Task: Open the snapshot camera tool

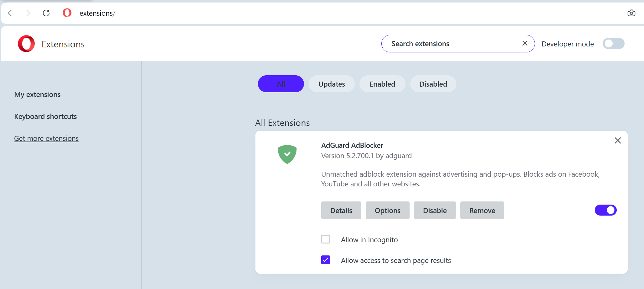Action: click(x=632, y=13)
